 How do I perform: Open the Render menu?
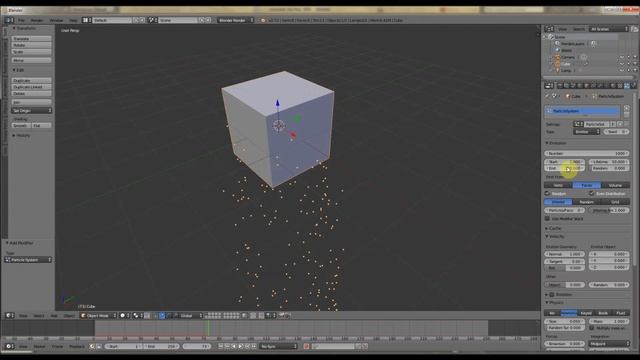pos(37,20)
